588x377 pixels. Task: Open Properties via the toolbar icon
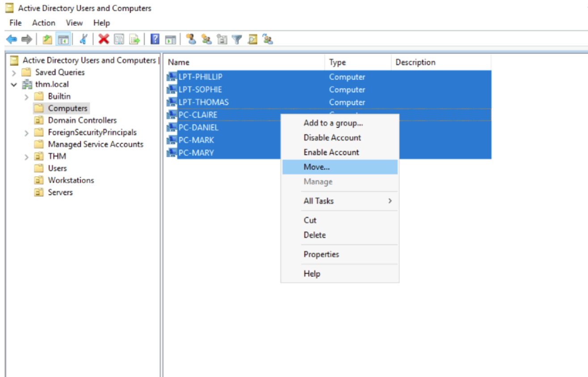pos(119,40)
